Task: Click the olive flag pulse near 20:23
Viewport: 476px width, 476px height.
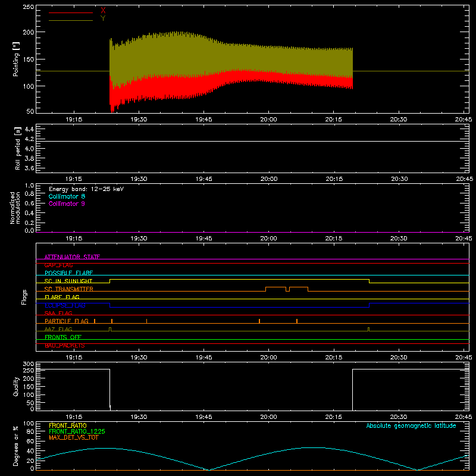Action: tap(368, 329)
